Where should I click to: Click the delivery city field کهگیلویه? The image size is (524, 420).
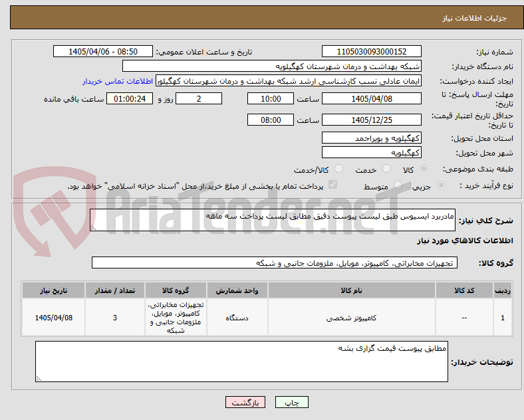[371, 153]
